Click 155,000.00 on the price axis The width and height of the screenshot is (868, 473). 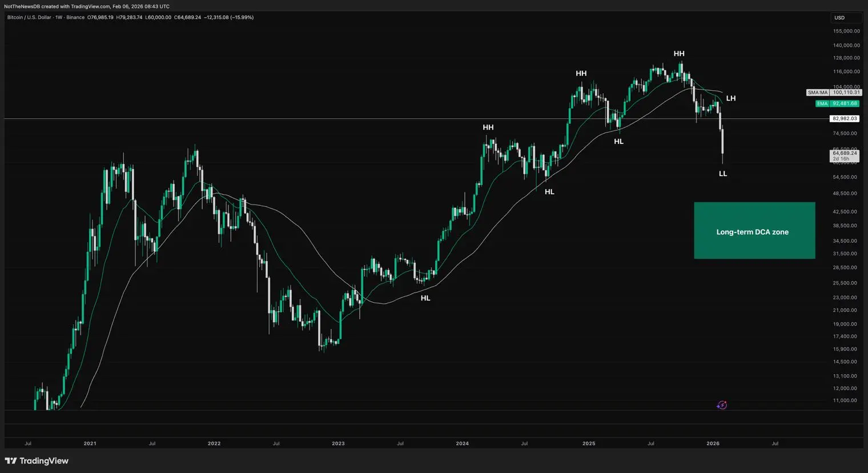tap(846, 31)
